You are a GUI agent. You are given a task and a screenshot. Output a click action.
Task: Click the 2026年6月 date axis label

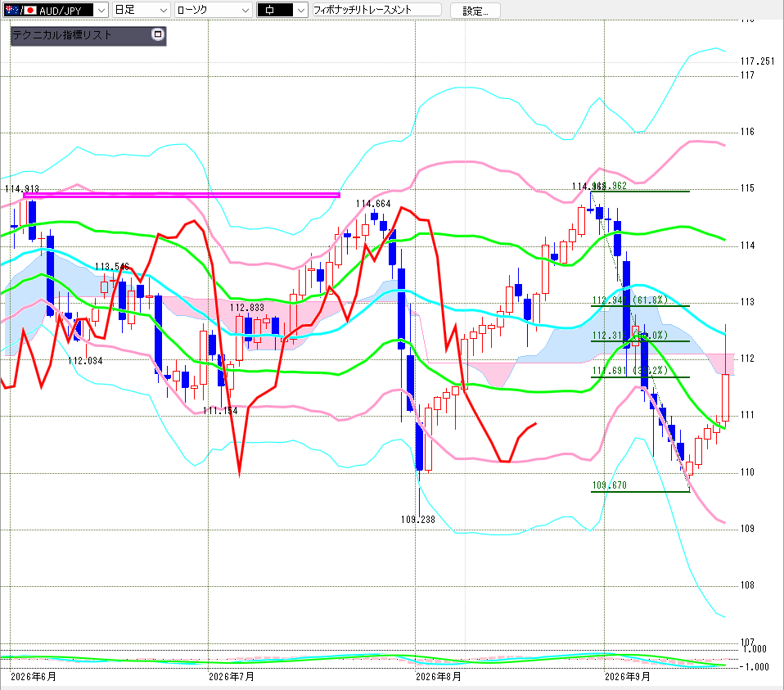click(x=34, y=677)
